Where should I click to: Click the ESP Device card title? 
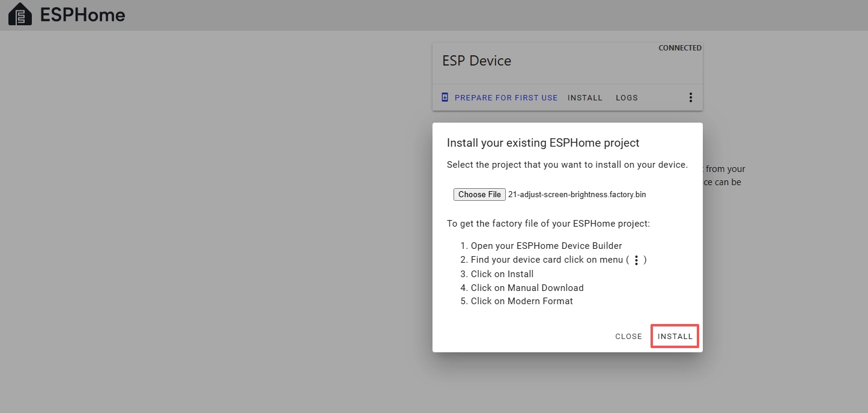pos(476,61)
